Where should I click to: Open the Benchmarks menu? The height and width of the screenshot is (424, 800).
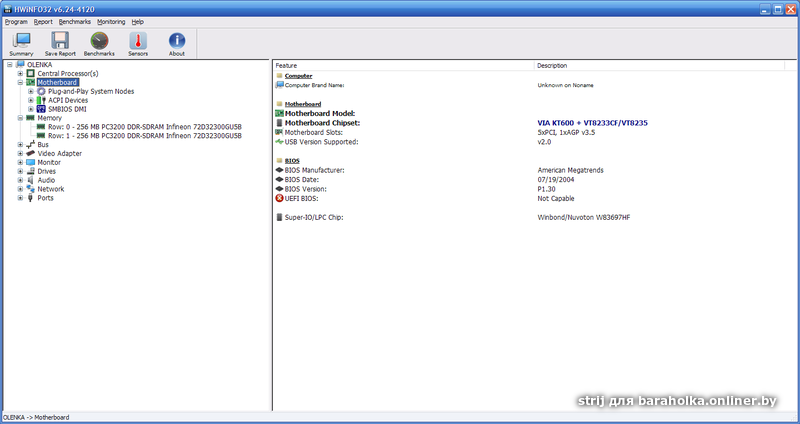(75, 22)
